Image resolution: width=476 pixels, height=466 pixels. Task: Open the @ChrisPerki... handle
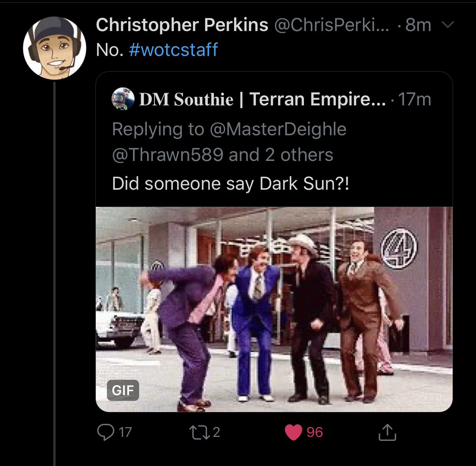[x=332, y=25]
